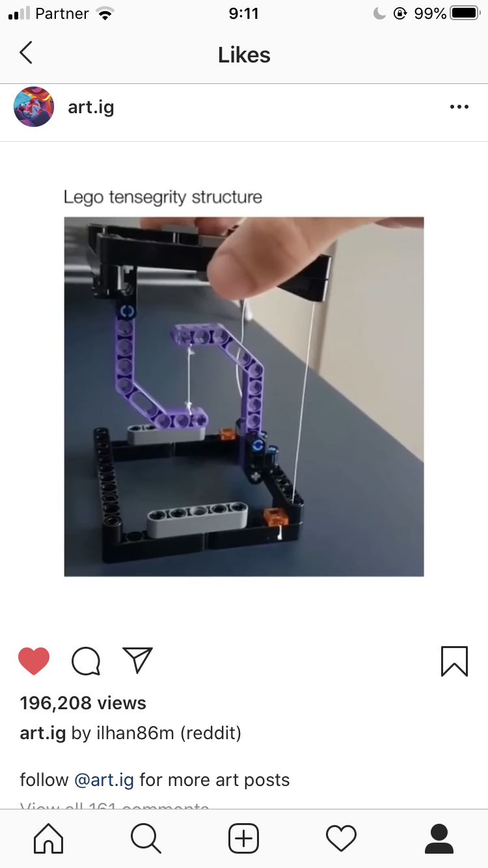Open the Profile tab person icon
Screen dimensions: 488x868
pos(439,839)
